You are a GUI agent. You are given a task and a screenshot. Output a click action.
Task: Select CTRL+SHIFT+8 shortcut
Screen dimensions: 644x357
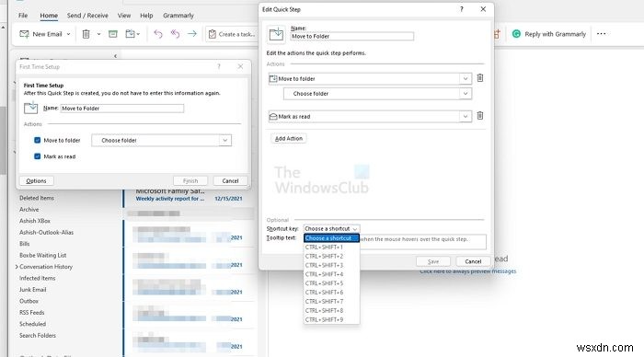coord(331,310)
